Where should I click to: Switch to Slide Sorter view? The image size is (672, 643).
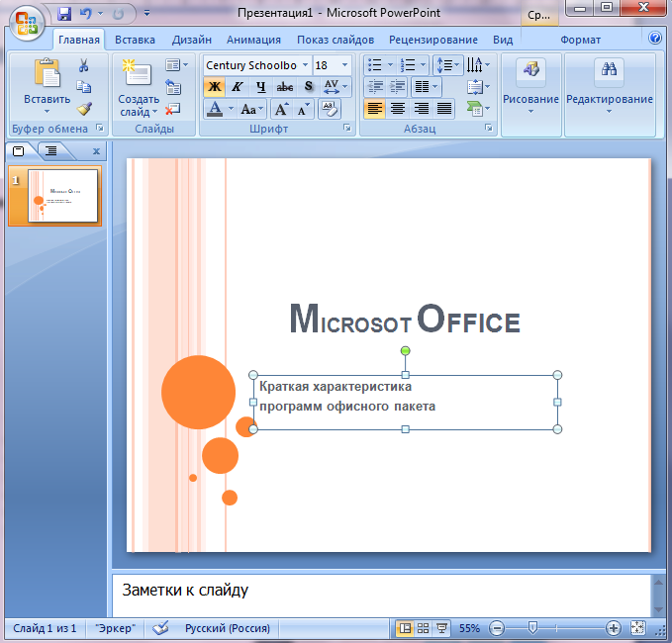click(423, 628)
